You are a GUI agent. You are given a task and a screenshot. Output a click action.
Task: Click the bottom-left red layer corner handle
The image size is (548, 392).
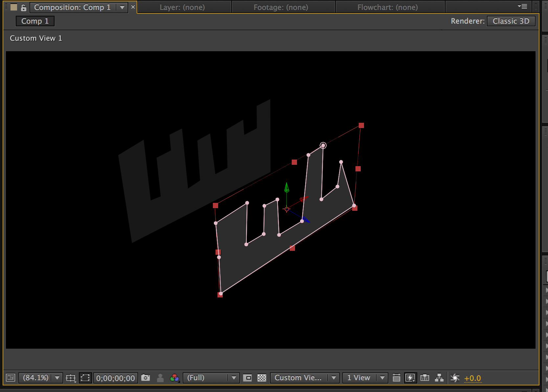[x=220, y=295]
